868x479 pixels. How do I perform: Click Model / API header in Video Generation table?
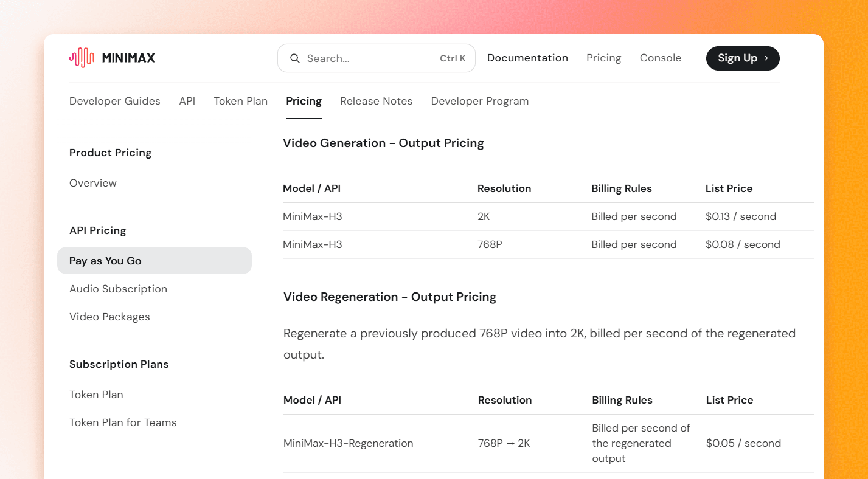tap(311, 188)
